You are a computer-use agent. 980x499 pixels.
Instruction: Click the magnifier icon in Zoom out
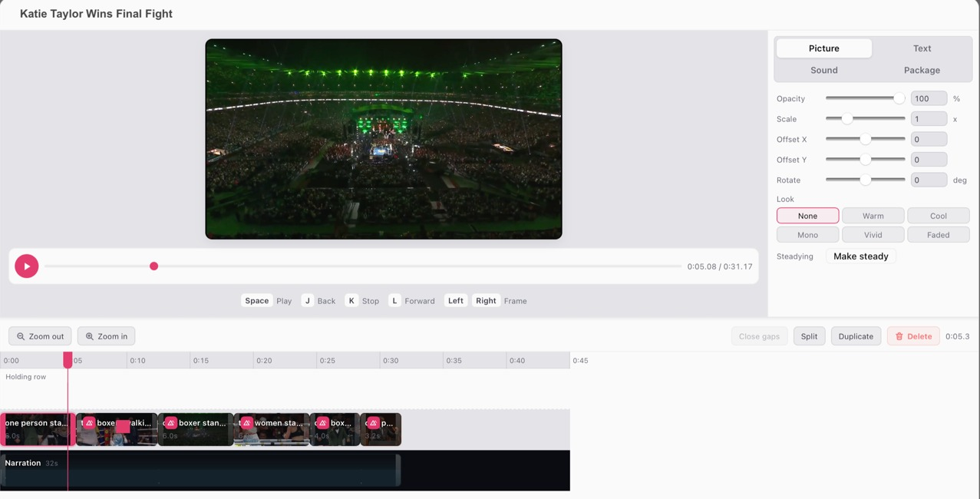[x=21, y=336]
